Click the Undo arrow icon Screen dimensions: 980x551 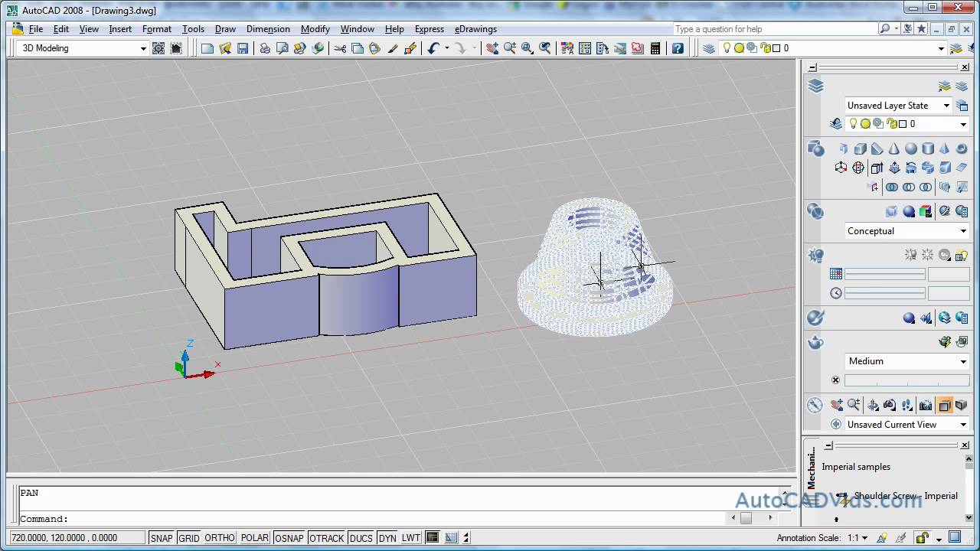tap(433, 48)
